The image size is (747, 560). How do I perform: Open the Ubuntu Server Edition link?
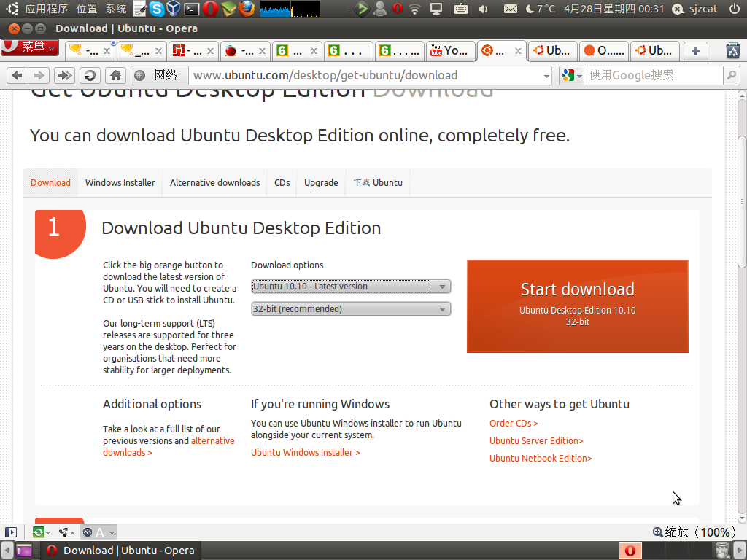[536, 441]
